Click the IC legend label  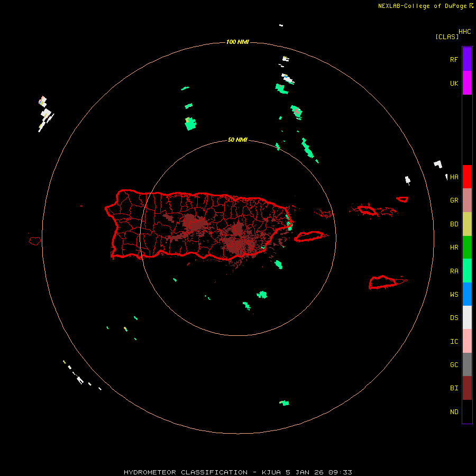(x=454, y=342)
